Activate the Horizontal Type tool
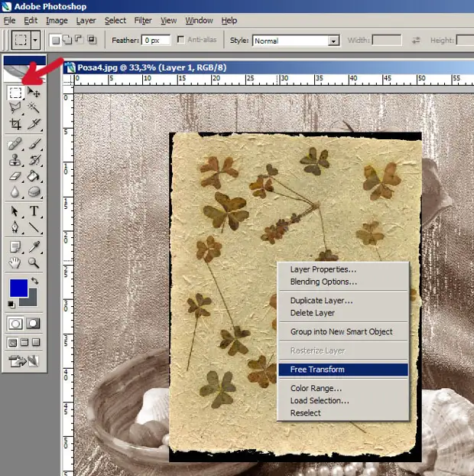 (34, 212)
